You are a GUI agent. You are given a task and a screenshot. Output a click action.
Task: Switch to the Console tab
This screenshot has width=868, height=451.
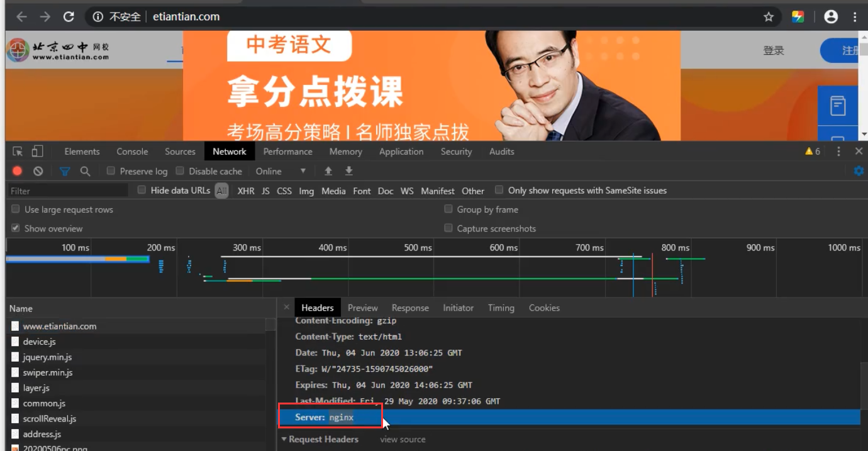[x=132, y=152]
